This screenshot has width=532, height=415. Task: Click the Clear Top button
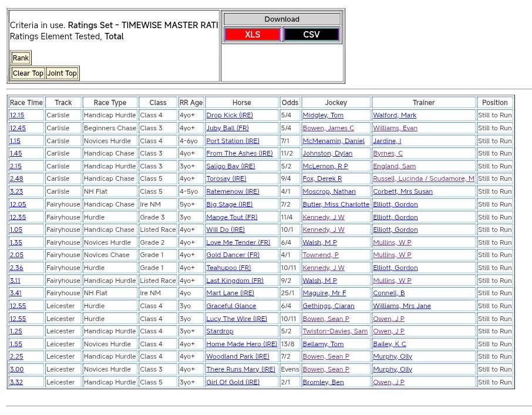(28, 73)
